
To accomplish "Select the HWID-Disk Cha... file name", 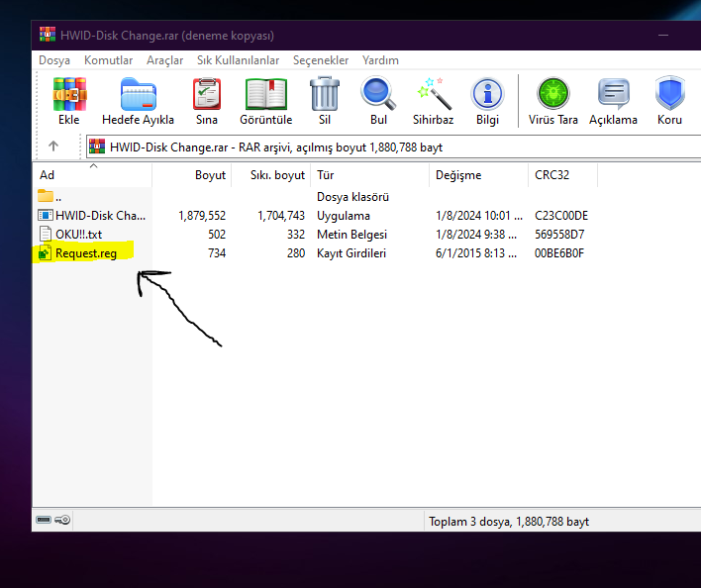I will [100, 216].
